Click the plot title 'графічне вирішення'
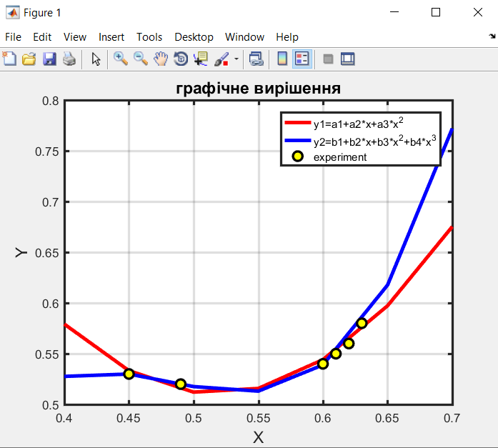The image size is (498, 448). 258,89
